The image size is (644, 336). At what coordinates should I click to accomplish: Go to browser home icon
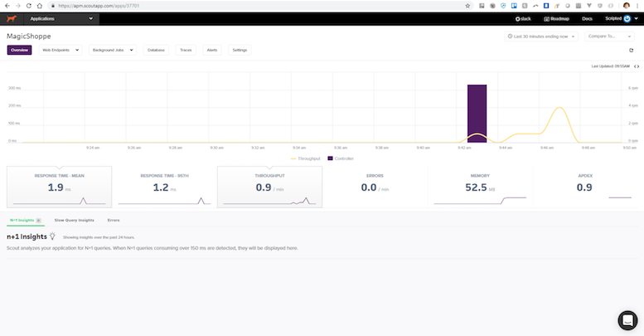click(40, 6)
